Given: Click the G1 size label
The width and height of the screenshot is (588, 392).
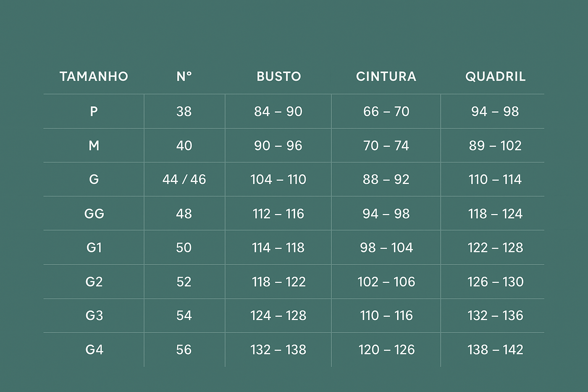Looking at the screenshot, I should pyautogui.click(x=94, y=248).
